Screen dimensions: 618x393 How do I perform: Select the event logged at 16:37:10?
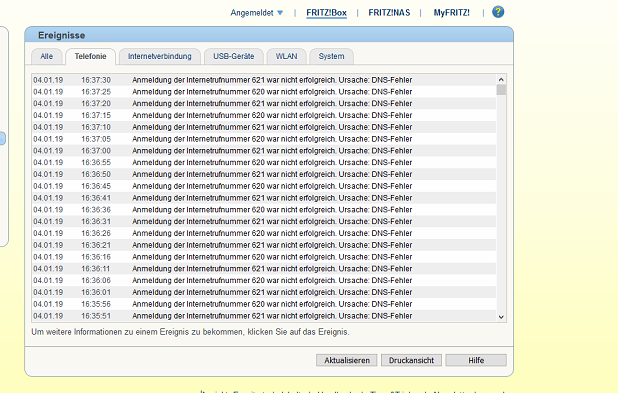tap(264, 127)
